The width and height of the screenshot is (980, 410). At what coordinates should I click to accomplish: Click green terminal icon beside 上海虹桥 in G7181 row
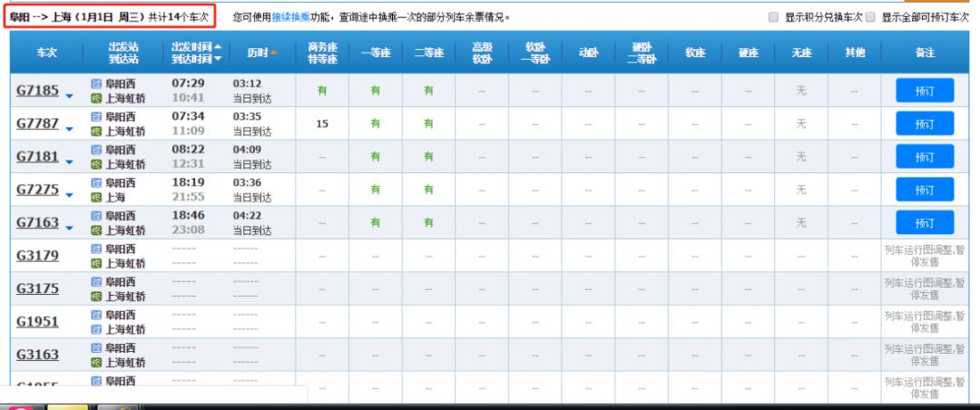coord(95,164)
